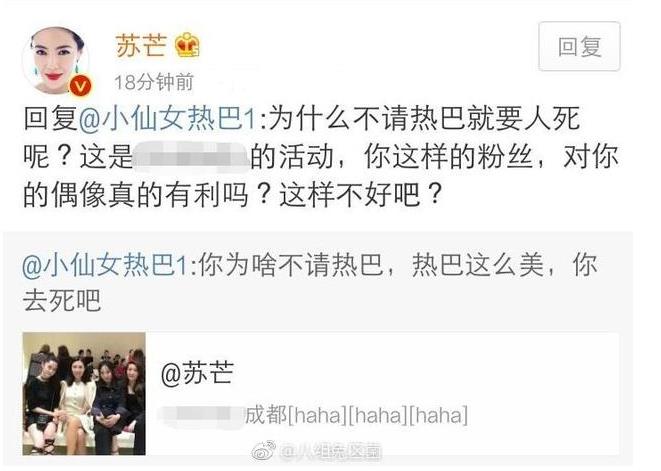Open the 苏芒 username at the top
The height and width of the screenshot is (471, 661).
[141, 45]
